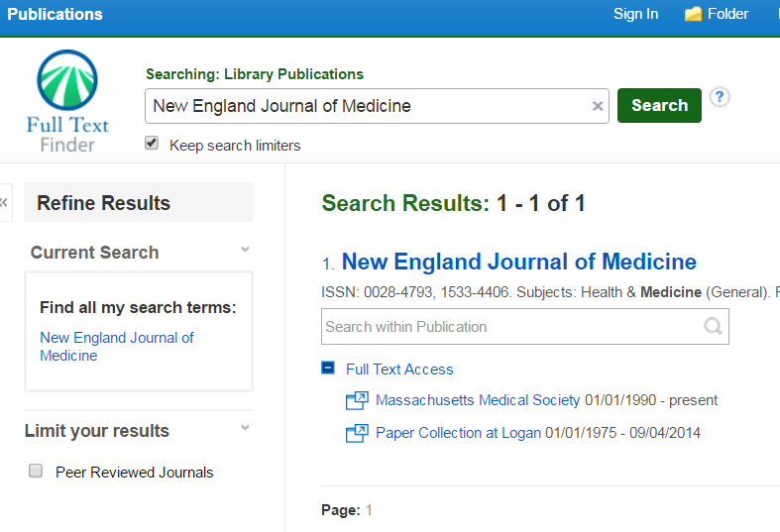The height and width of the screenshot is (532, 780).
Task: Click the Limit your results heading text
Action: click(97, 431)
